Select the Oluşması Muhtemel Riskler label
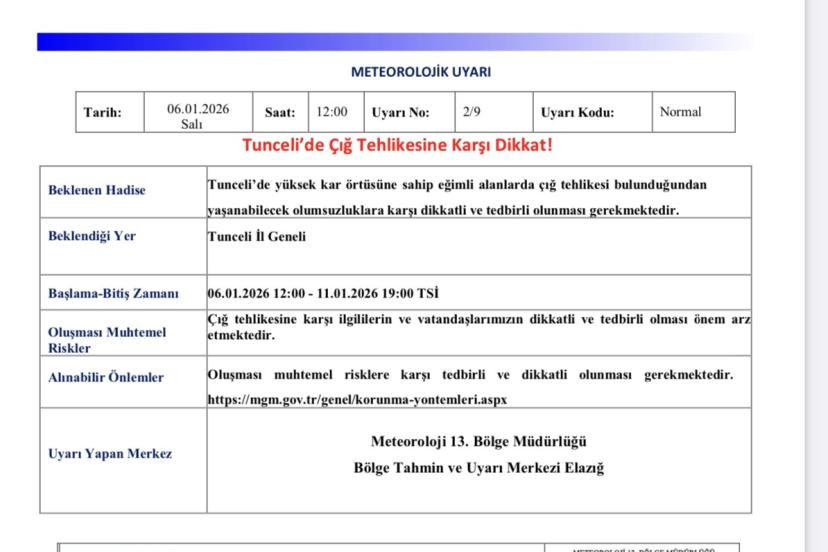This screenshot has width=828, height=552. (107, 340)
